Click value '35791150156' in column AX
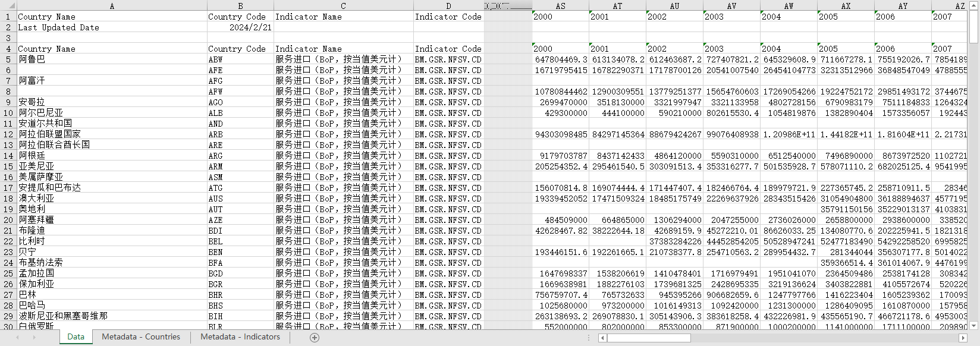The height and width of the screenshot is (346, 980). pyautogui.click(x=846, y=209)
